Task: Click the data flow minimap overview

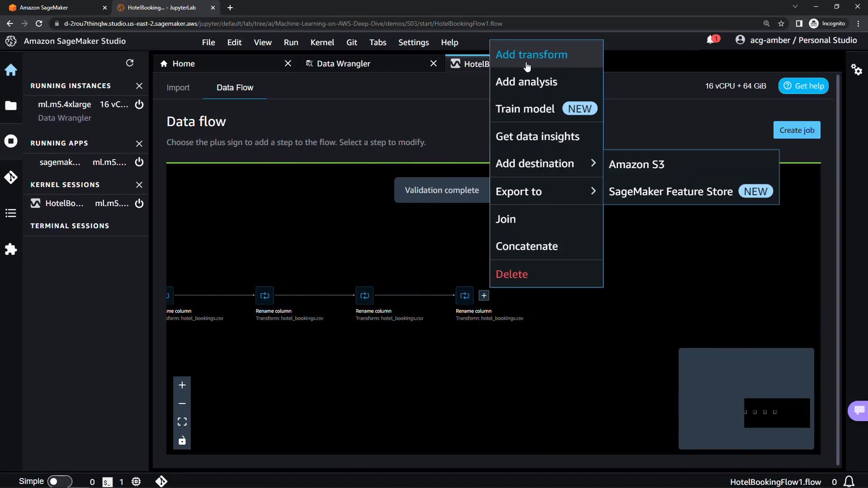Action: click(x=746, y=399)
